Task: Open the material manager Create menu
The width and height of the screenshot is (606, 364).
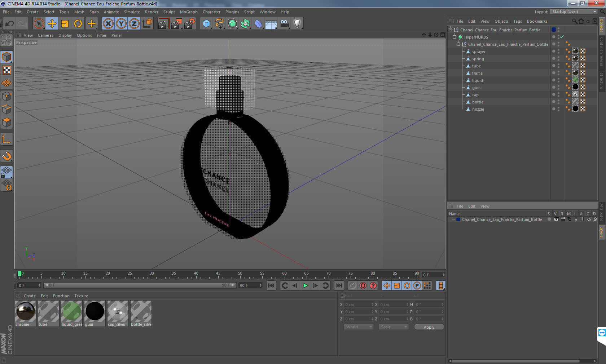Action: (x=30, y=296)
